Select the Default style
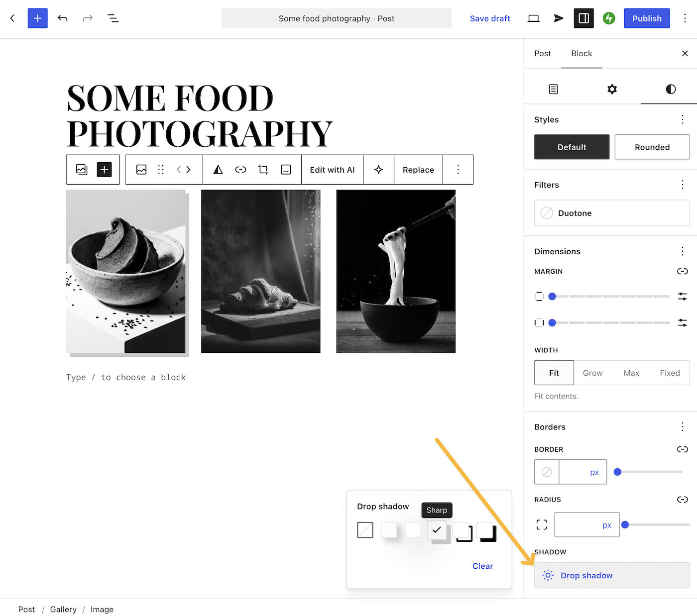The width and height of the screenshot is (697, 616). pyautogui.click(x=572, y=147)
